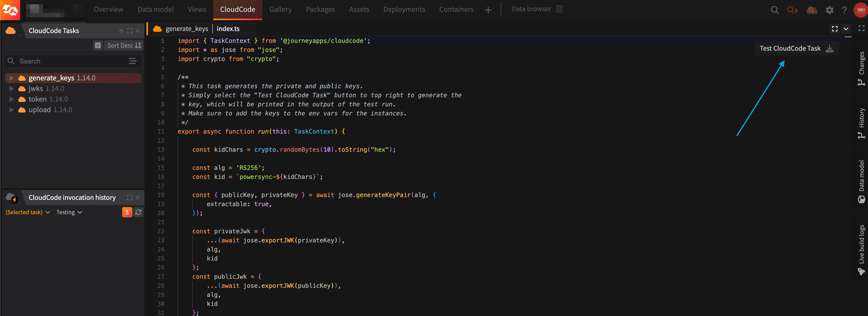Switch to the Deployments tab
Screen dimensions: 868x316
tap(404, 9)
